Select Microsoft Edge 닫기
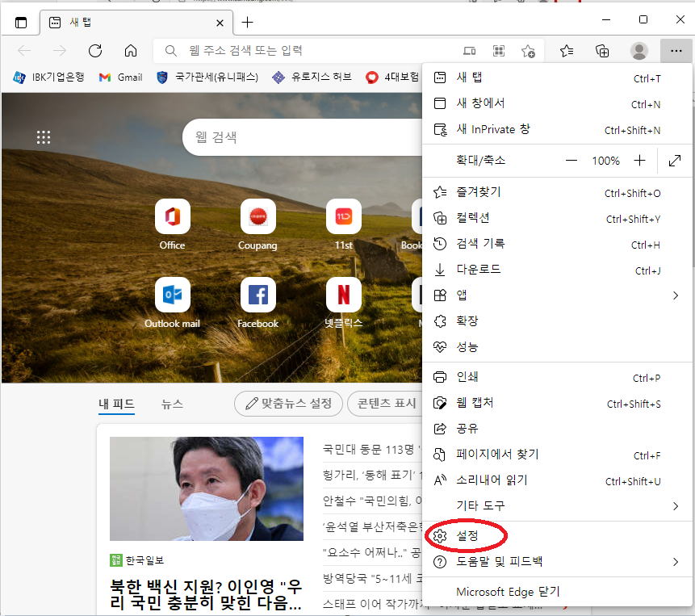Image resolution: width=695 pixels, height=616 pixels. point(557,592)
